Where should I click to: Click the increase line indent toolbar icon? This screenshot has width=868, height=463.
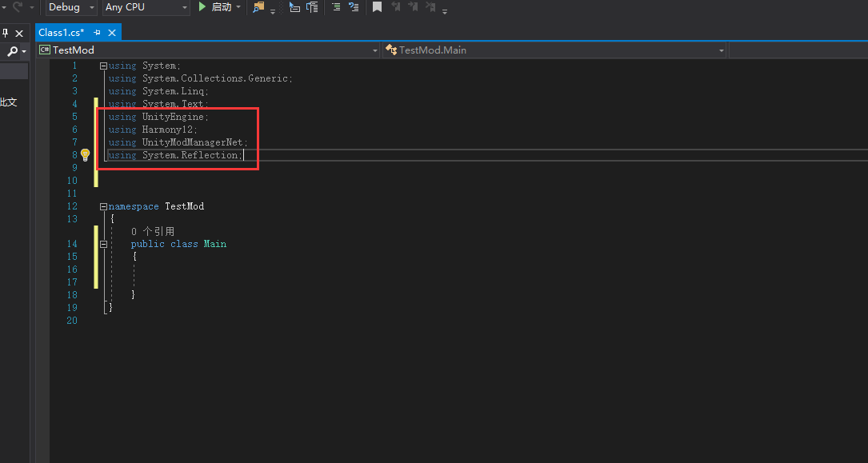point(312,9)
